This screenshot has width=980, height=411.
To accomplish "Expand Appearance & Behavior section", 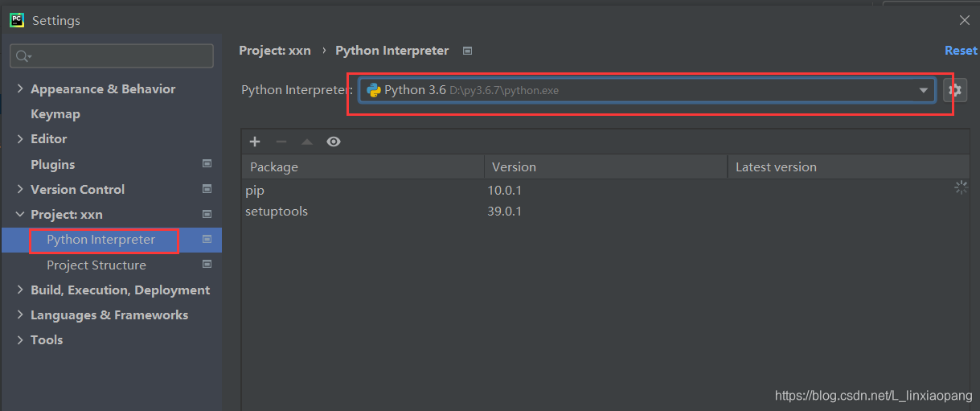I will 20,88.
